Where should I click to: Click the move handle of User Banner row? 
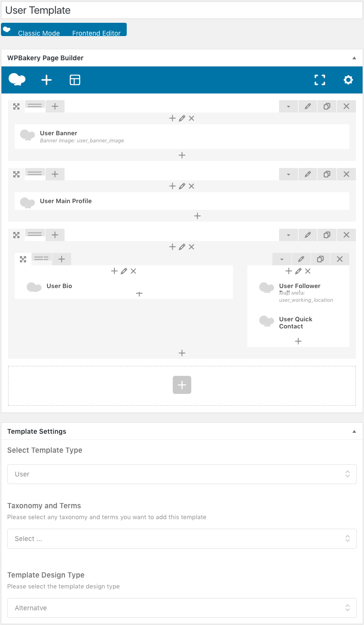(x=17, y=107)
